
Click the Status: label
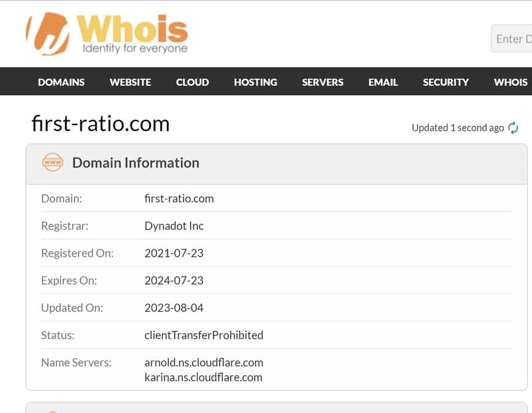coord(58,335)
